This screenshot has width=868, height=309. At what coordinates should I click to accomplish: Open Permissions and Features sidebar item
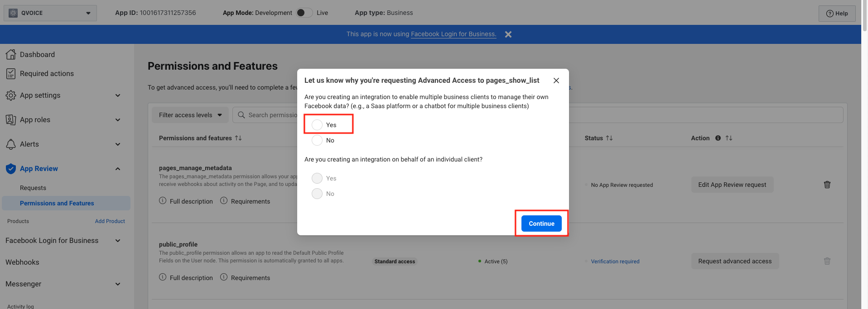(x=66, y=203)
